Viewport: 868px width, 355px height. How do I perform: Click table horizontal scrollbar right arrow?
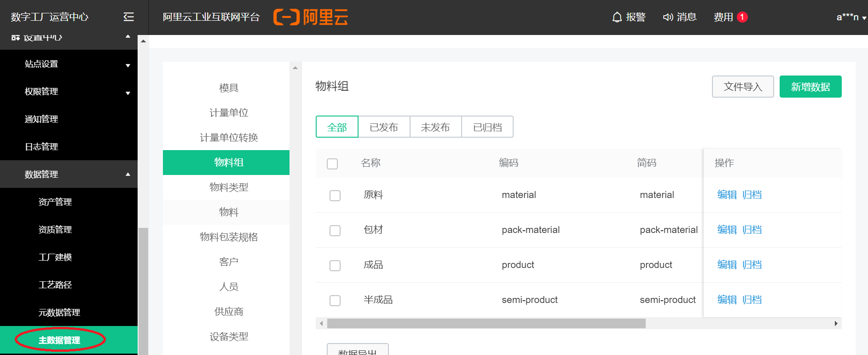836,323
